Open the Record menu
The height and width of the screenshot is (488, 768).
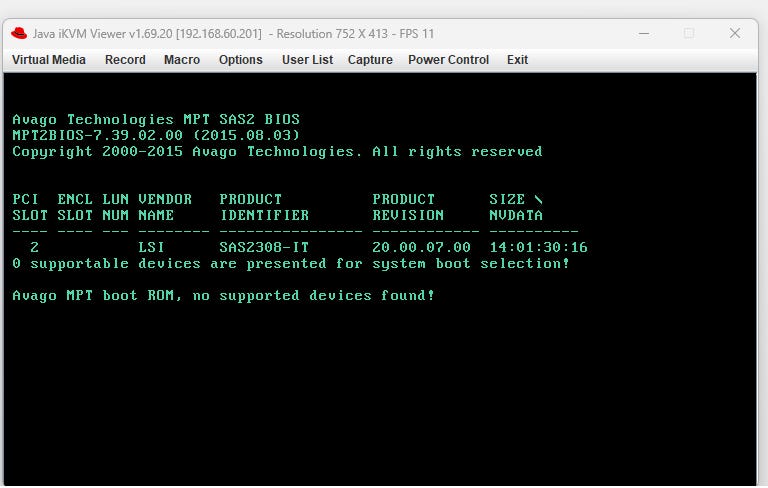125,60
